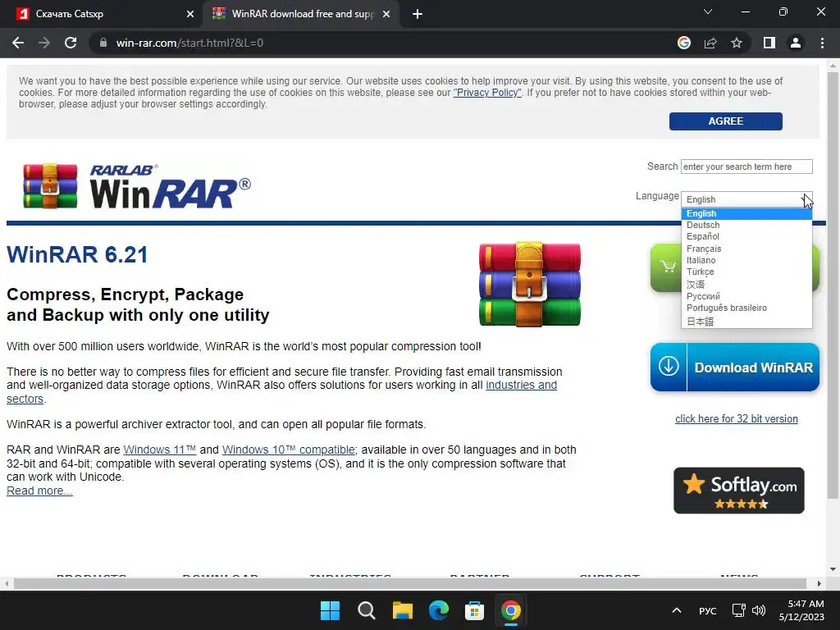Viewport: 840px width, 630px height.
Task: Open the Google icon in the address bar
Action: pyautogui.click(x=684, y=43)
